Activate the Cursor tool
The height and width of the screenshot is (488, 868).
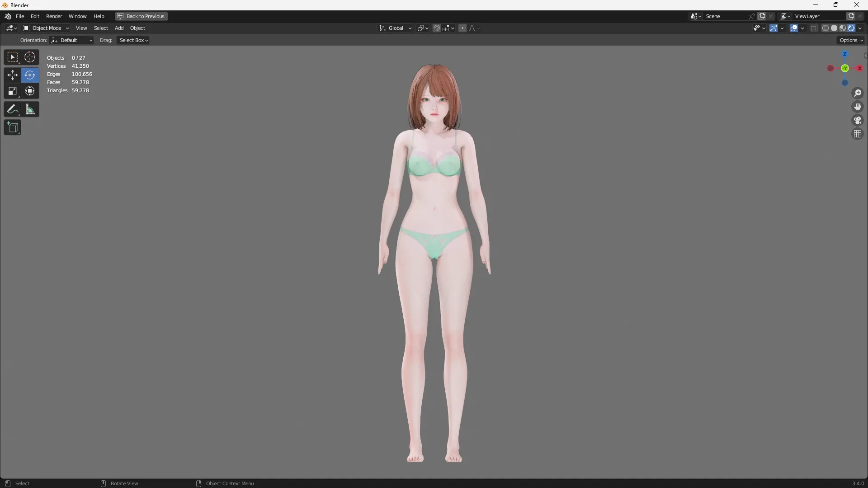(29, 57)
